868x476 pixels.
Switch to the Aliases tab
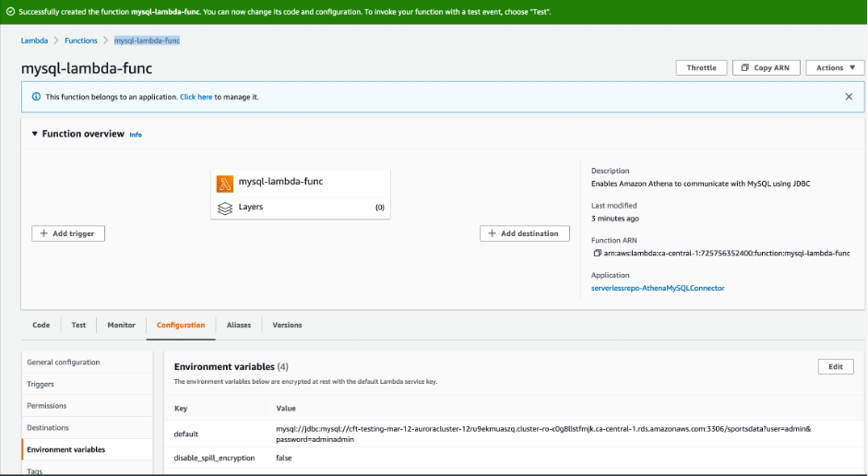tap(239, 325)
